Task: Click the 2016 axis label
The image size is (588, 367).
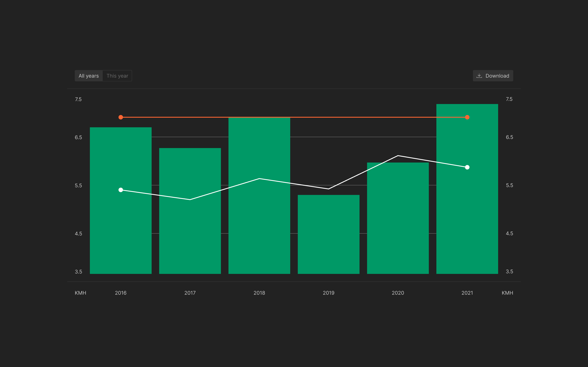Action: (x=121, y=293)
